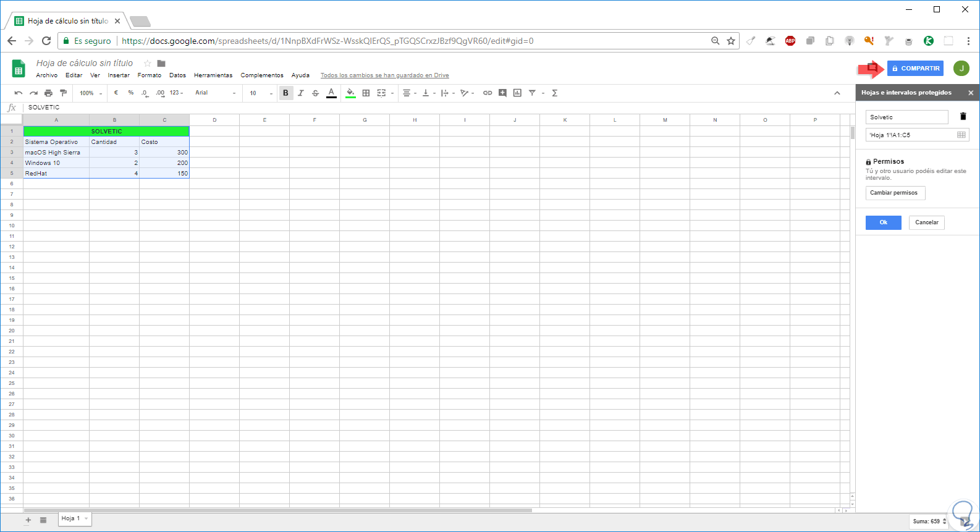Open the Arial font dropdown
This screenshot has width=980, height=532.
tap(216, 93)
